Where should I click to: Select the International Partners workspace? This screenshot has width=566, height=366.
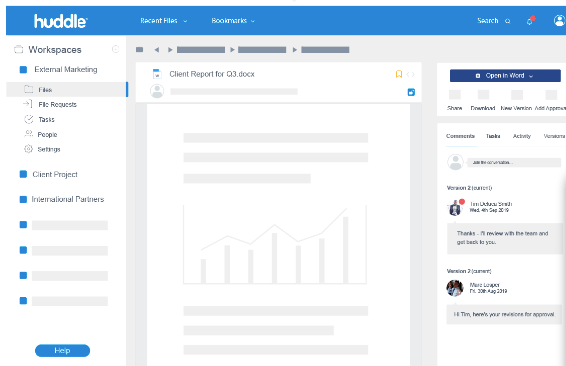pyautogui.click(x=68, y=199)
